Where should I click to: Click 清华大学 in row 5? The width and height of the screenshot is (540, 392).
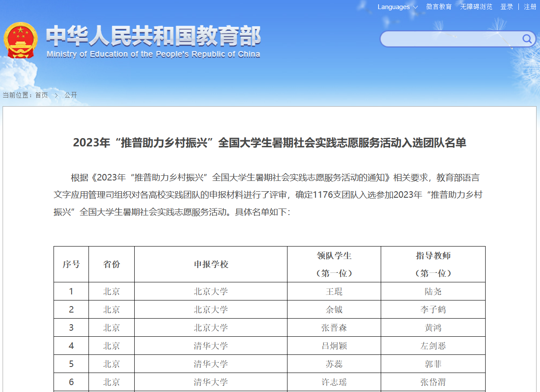coord(211,364)
